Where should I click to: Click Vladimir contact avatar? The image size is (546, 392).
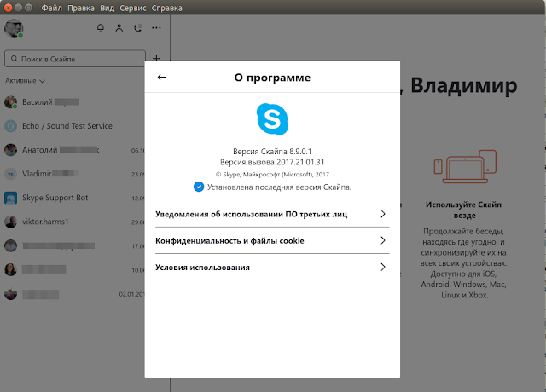10,174
